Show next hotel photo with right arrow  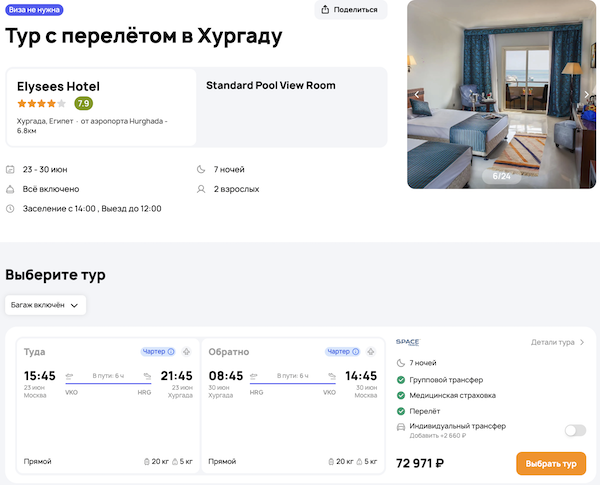click(x=586, y=95)
